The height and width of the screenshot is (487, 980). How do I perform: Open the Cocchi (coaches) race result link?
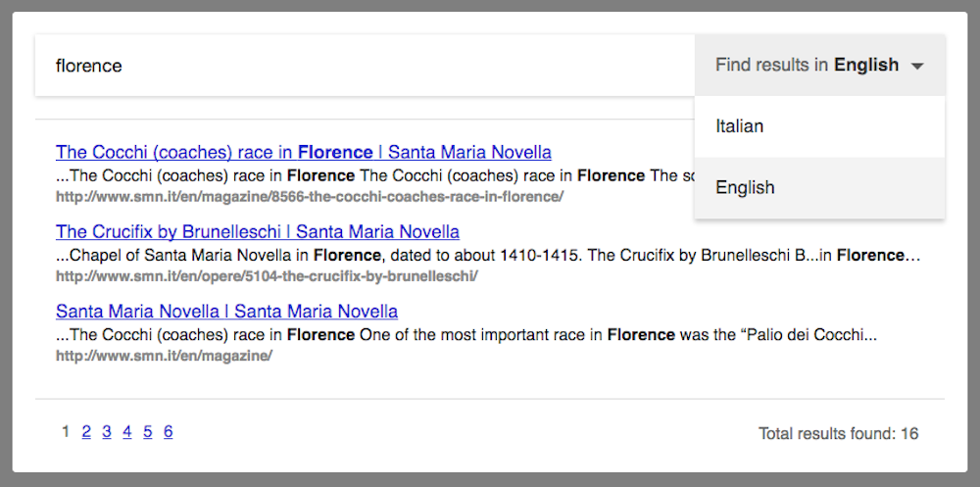pyautogui.click(x=303, y=152)
